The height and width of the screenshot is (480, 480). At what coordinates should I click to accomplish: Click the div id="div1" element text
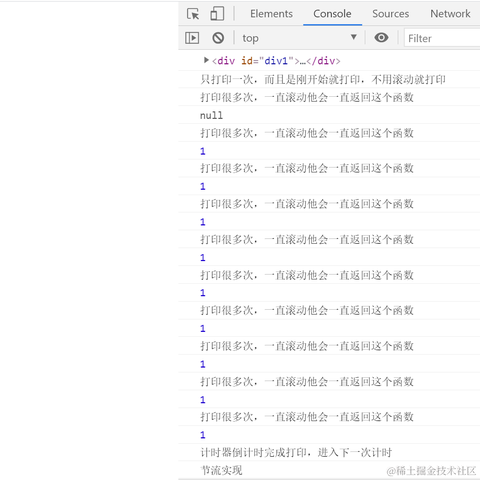pyautogui.click(x=276, y=61)
